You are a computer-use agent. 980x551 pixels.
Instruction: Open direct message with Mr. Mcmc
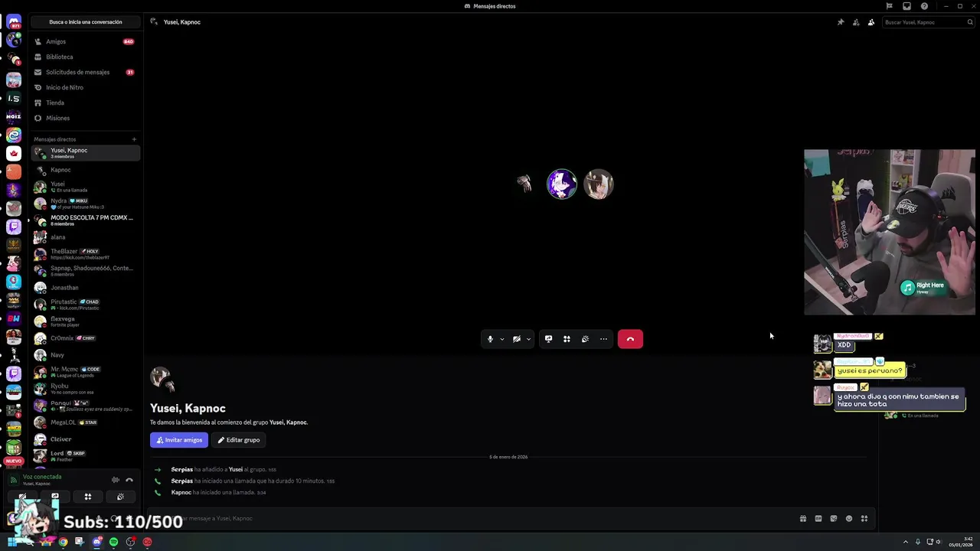[85, 372]
